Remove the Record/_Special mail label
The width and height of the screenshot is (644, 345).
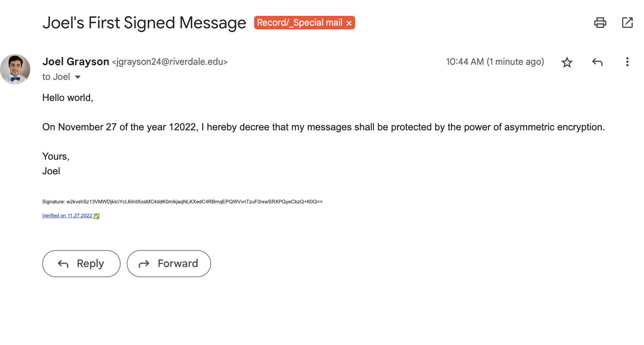pyautogui.click(x=349, y=23)
